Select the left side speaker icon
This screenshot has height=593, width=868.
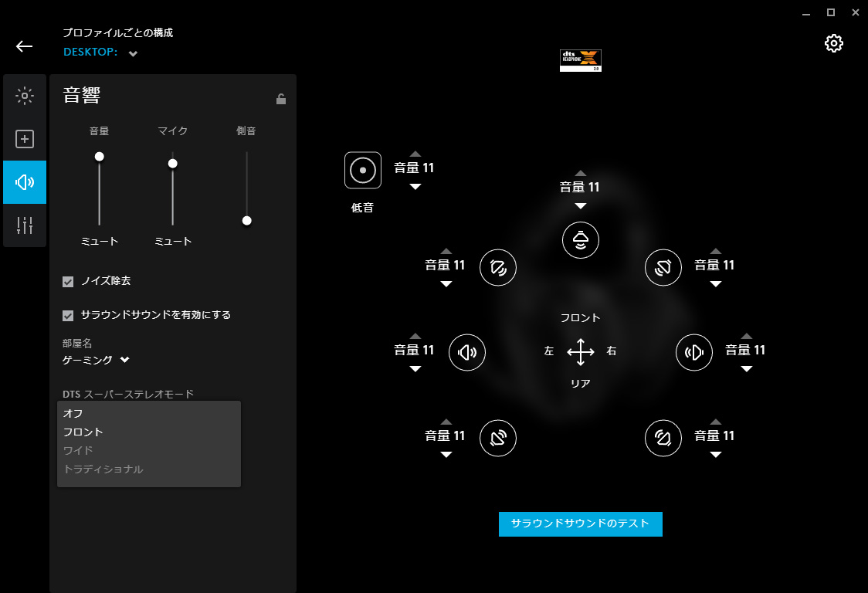point(466,352)
